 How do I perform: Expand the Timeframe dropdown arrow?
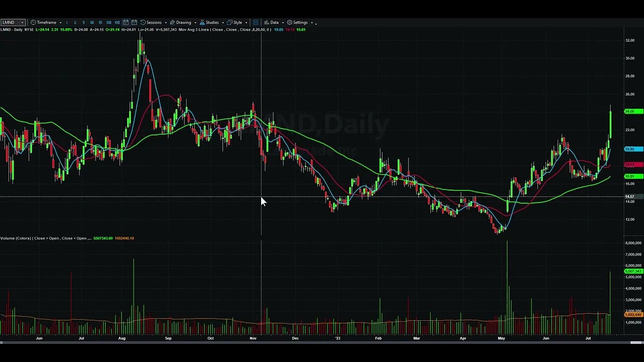[x=60, y=23]
